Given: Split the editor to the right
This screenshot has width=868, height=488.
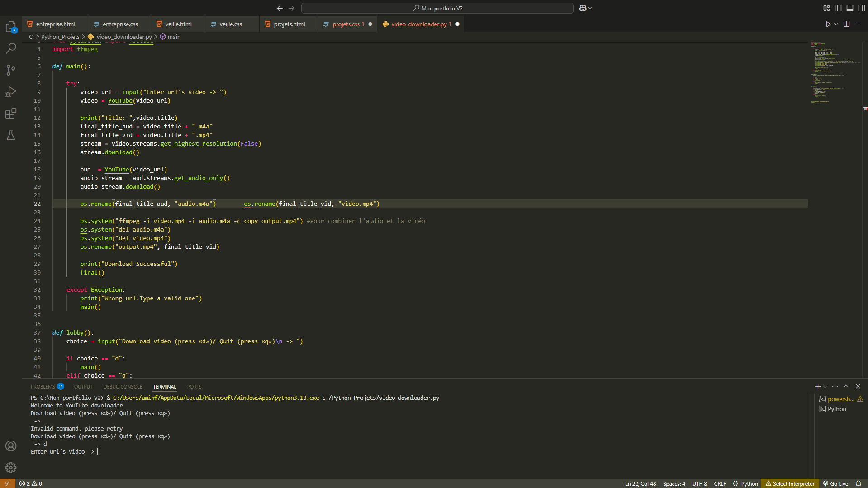Looking at the screenshot, I should click(846, 24).
